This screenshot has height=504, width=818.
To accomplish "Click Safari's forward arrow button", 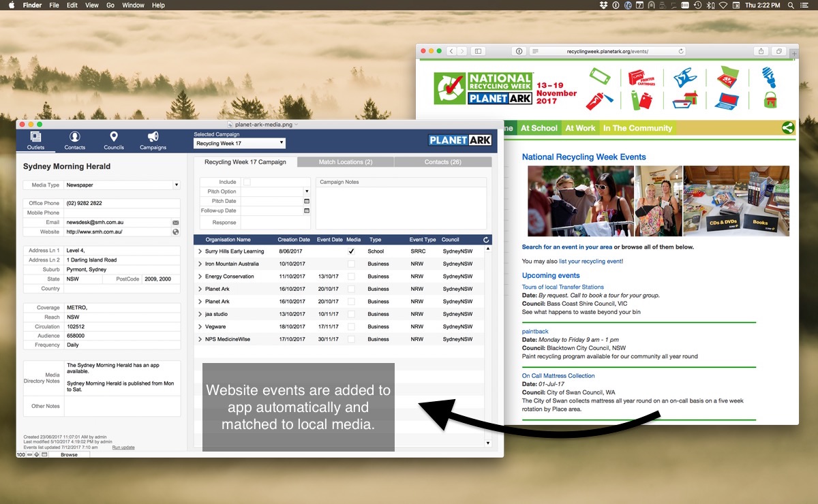I will (x=463, y=51).
